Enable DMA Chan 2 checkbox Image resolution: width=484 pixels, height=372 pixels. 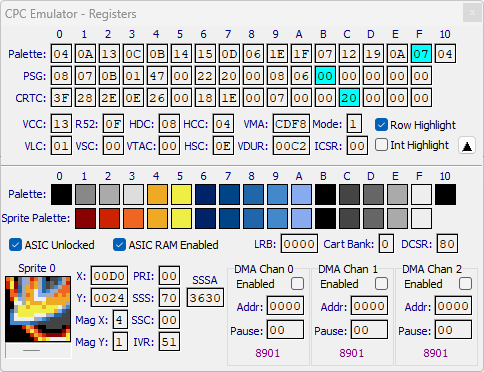pos(465,284)
